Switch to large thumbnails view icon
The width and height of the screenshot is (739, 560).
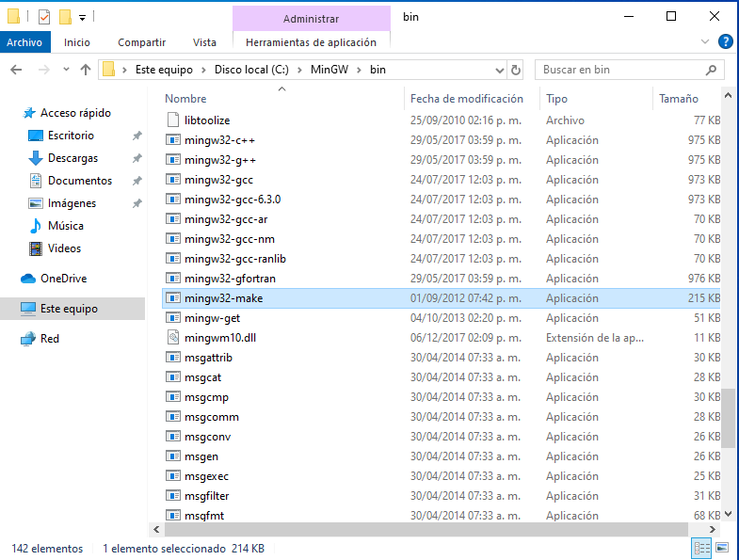coord(722,548)
